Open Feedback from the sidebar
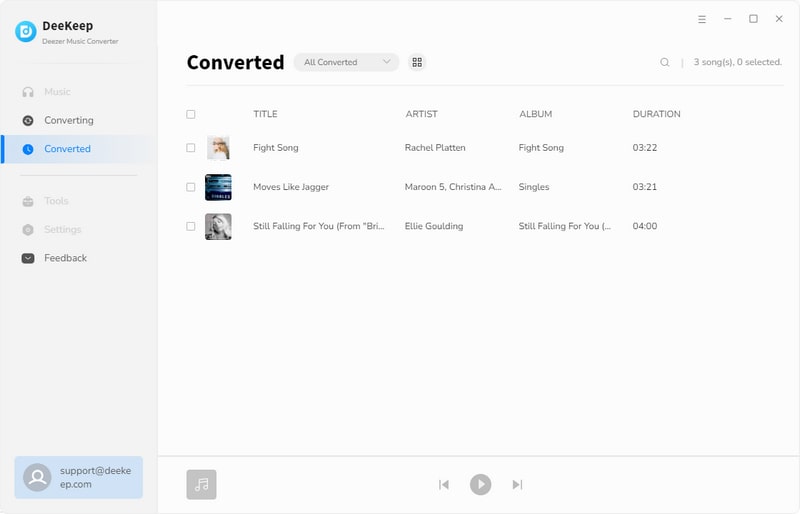Image resolution: width=800 pixels, height=514 pixels. coord(65,258)
